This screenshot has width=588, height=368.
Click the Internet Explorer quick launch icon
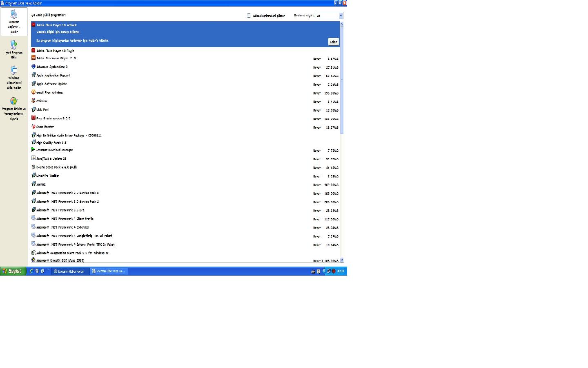point(31,271)
